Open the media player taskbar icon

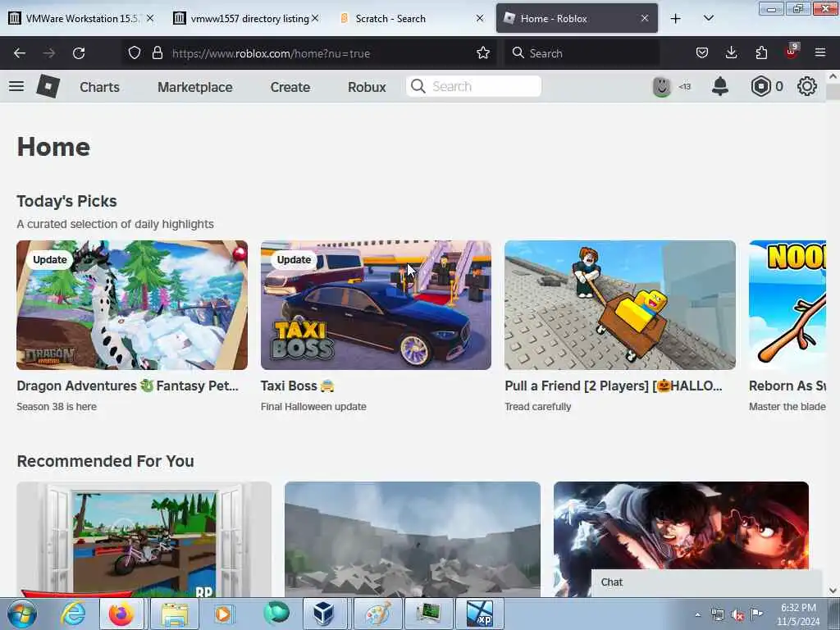[224, 614]
